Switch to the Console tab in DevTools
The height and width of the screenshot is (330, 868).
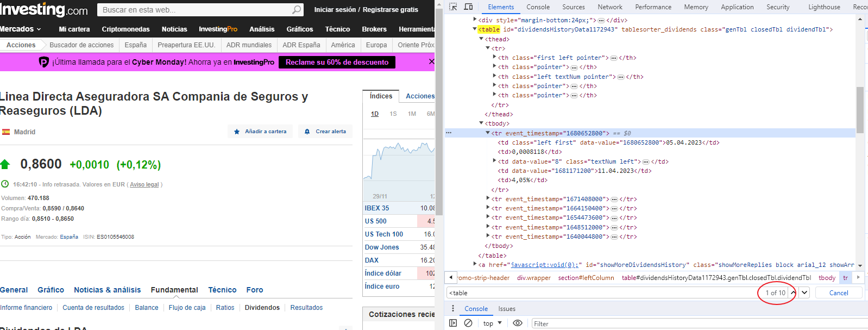pos(538,7)
